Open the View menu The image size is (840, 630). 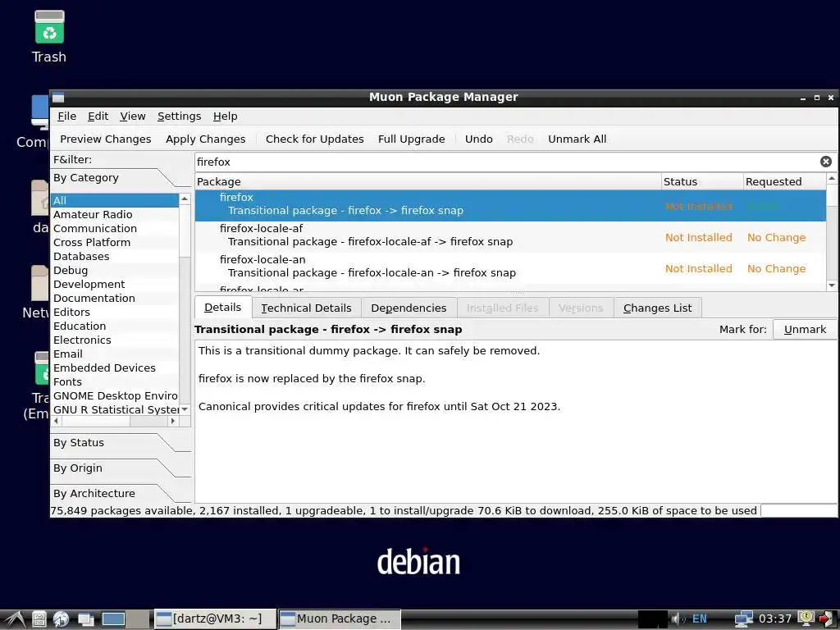tap(132, 116)
